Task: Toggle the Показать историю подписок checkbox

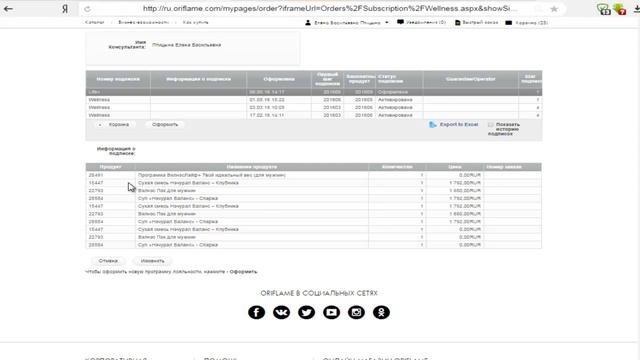Action: click(x=491, y=124)
